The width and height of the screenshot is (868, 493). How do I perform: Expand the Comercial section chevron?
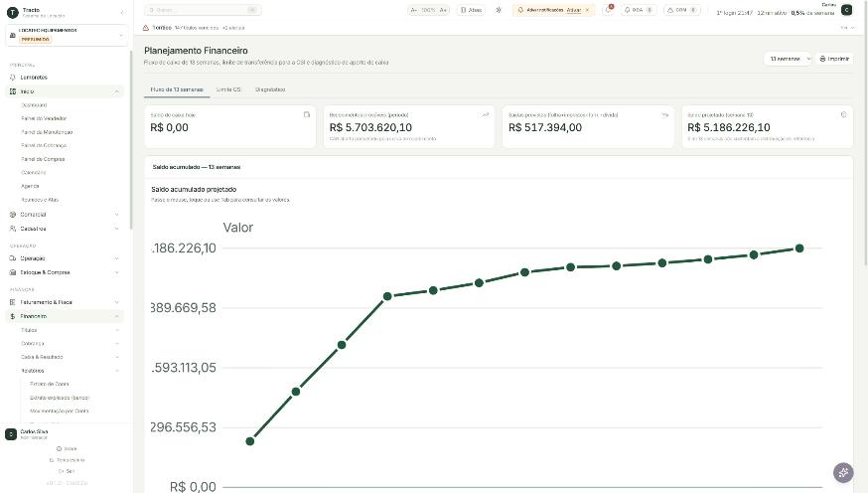[x=117, y=215]
